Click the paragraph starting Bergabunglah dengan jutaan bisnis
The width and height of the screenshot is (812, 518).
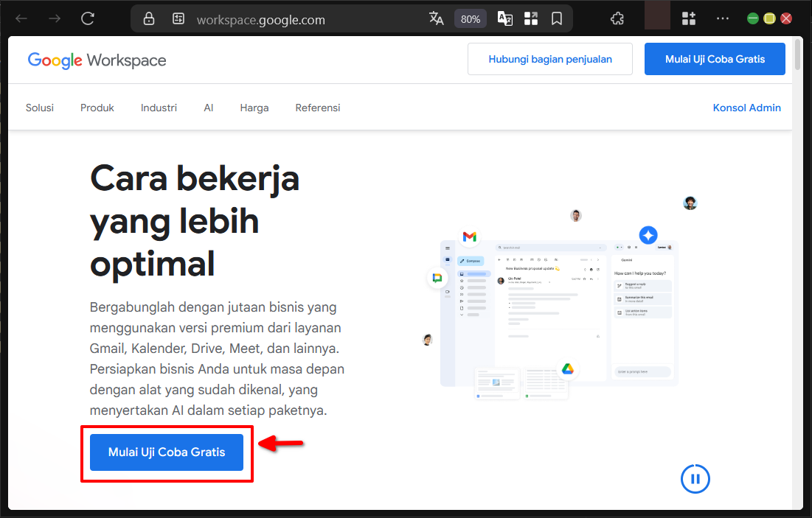(x=217, y=359)
